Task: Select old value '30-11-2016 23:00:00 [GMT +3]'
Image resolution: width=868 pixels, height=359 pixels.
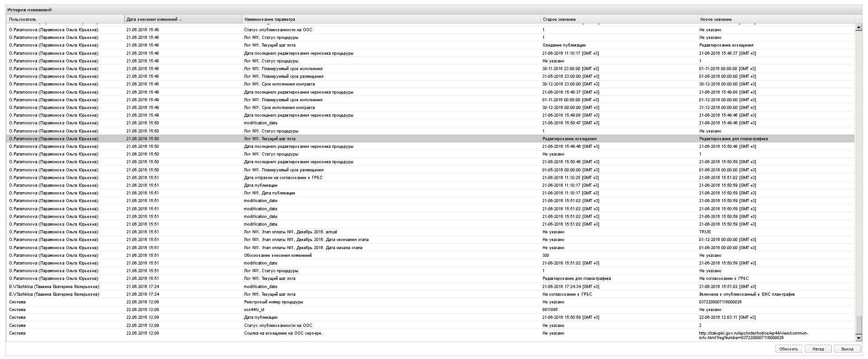Action: pos(571,69)
